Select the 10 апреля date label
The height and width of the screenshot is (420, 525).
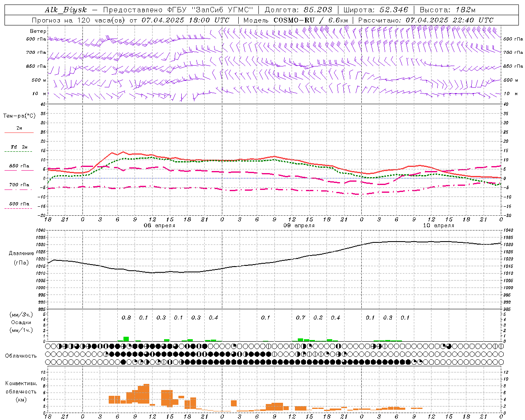(x=438, y=226)
